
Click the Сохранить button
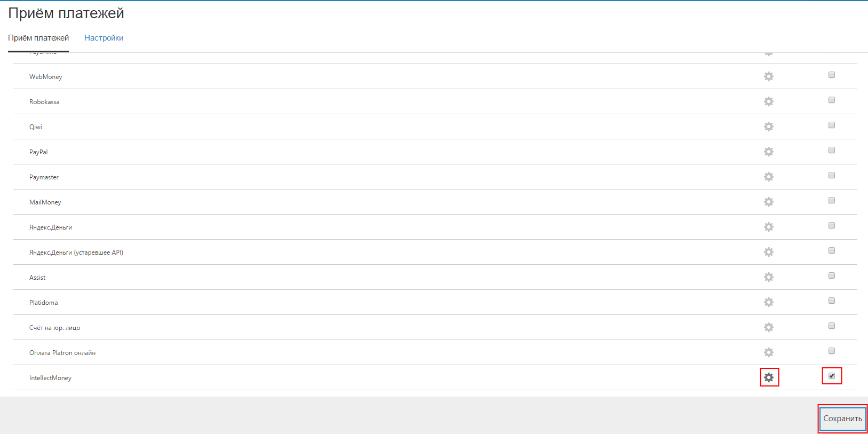click(x=842, y=419)
